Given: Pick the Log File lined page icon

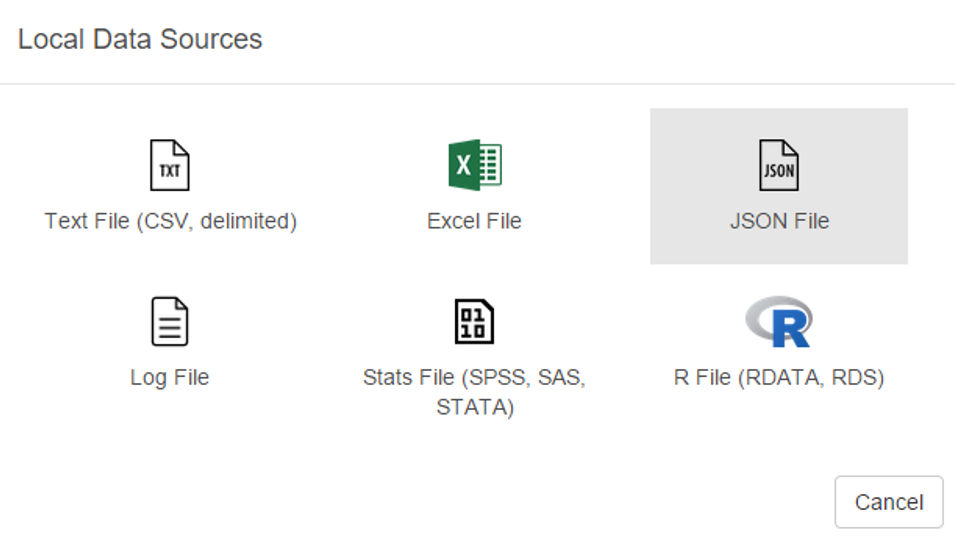Looking at the screenshot, I should (170, 322).
